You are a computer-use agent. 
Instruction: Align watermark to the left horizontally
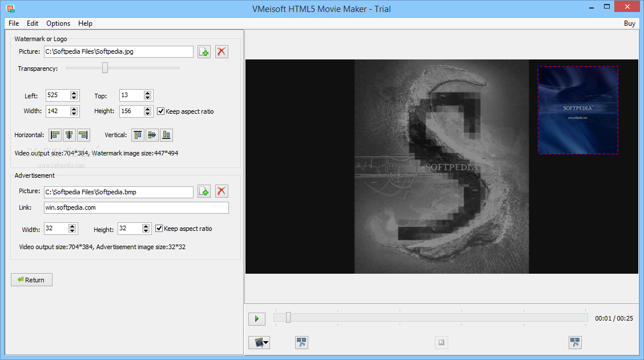point(55,135)
